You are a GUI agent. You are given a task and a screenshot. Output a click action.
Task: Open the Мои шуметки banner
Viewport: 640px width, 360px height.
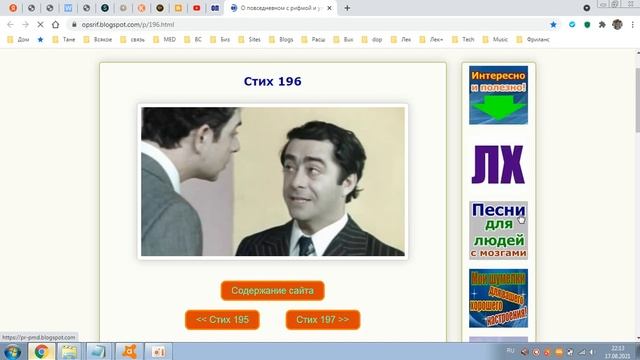[x=498, y=298]
